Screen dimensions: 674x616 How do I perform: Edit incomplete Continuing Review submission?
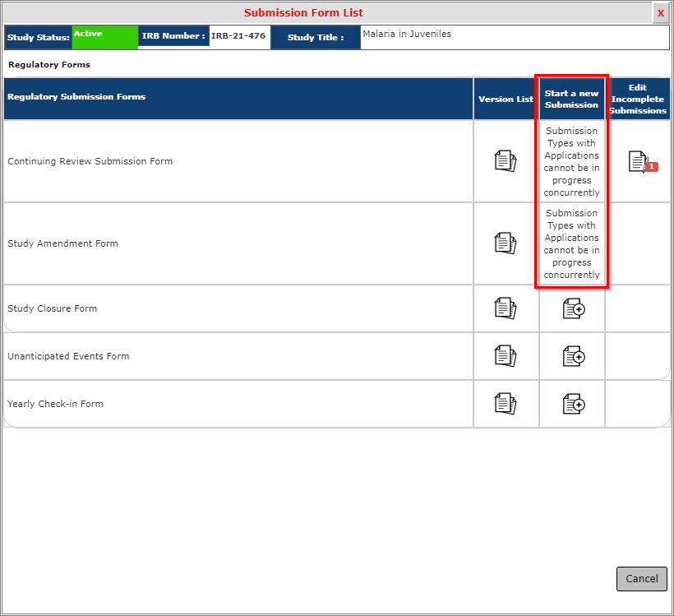coord(643,162)
